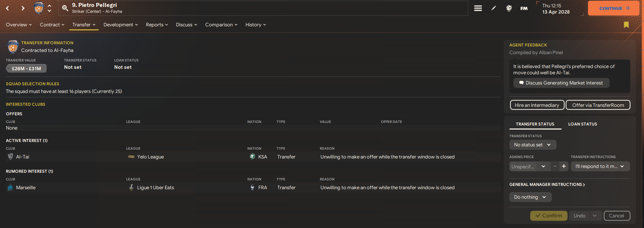Switch to the Loan Status tab
The width and height of the screenshot is (644, 228).
coord(583,124)
